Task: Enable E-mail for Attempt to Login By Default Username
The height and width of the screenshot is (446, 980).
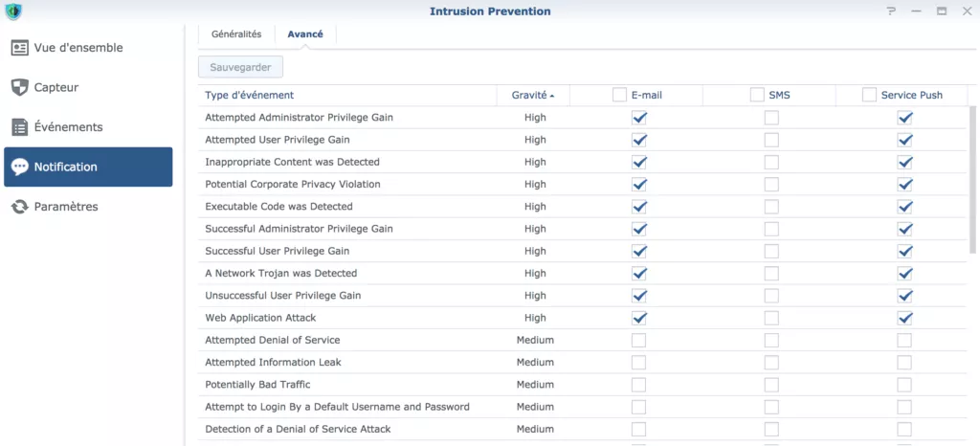Action: pyautogui.click(x=638, y=408)
